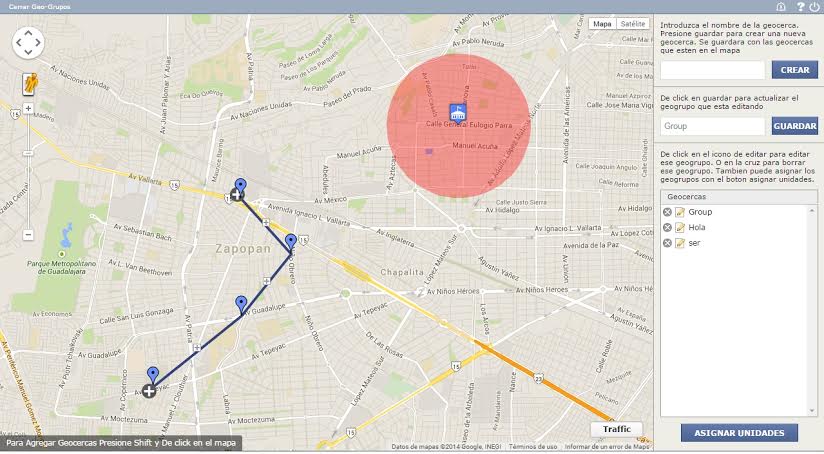Click the home alert icon in header

780,6
